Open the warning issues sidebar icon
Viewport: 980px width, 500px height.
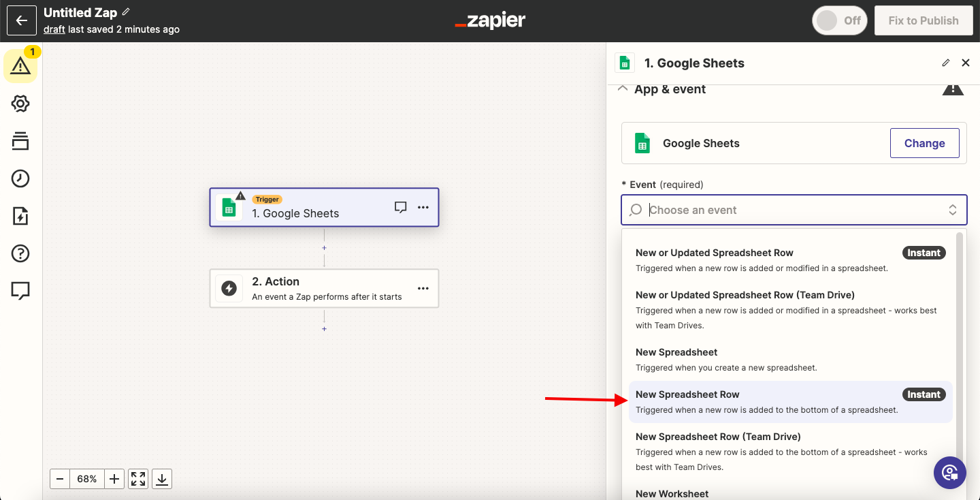coord(20,66)
